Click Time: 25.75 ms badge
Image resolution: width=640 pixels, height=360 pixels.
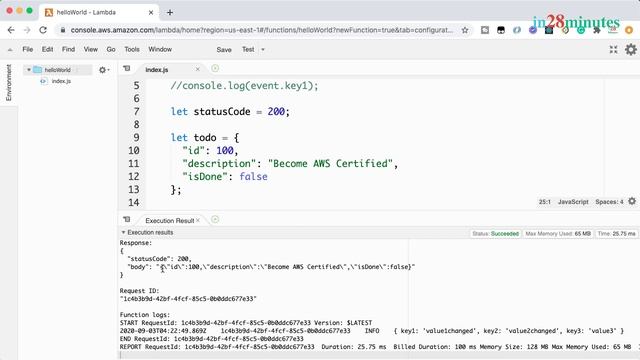tap(616, 234)
